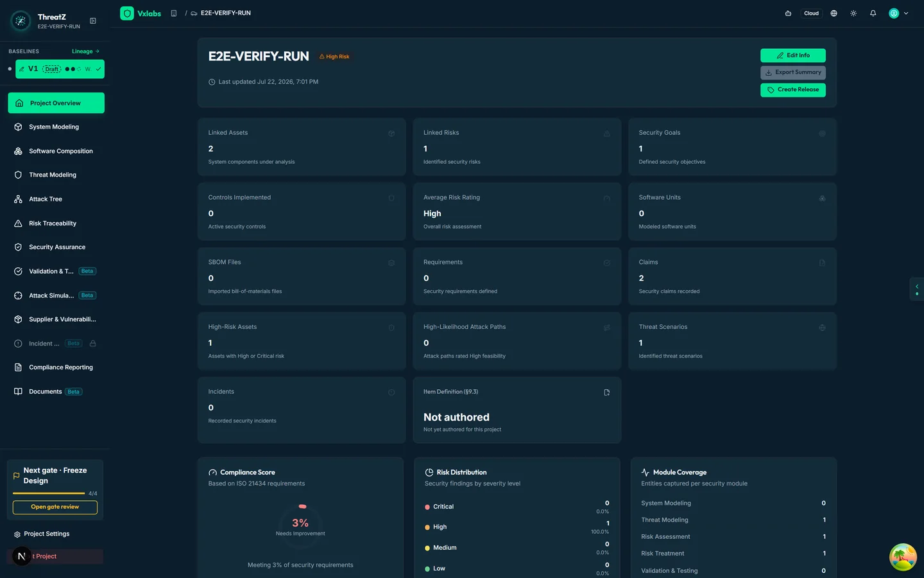Click the Risk Treatment coverage row
The image size is (924, 578).
click(x=733, y=554)
